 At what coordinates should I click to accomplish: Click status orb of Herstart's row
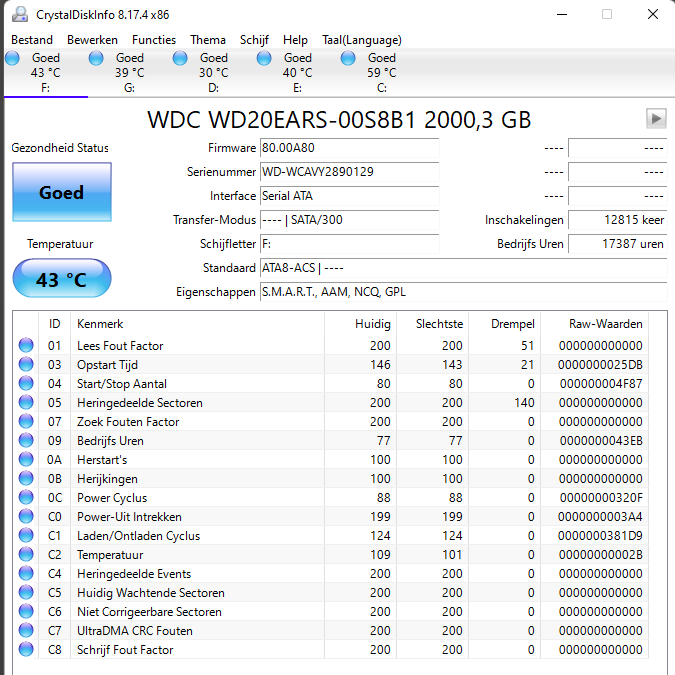coord(26,459)
